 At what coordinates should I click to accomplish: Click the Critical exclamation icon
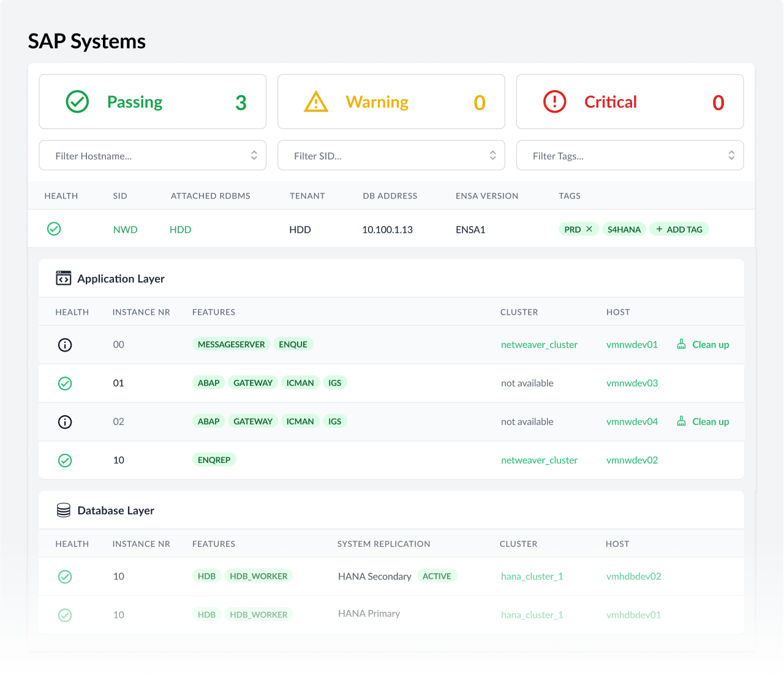555,102
